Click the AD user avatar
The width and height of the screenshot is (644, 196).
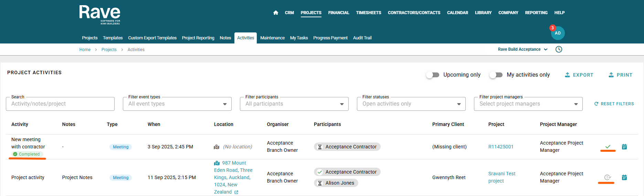(558, 33)
